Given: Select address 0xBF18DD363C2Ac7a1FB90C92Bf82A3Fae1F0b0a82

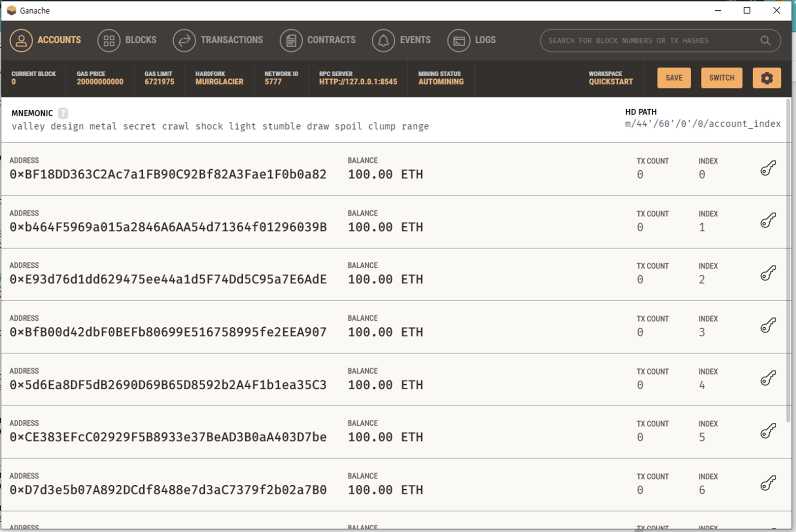Looking at the screenshot, I should [x=168, y=174].
